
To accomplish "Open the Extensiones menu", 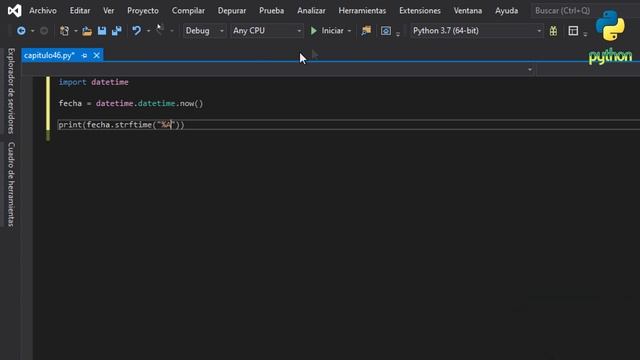I will pyautogui.click(x=420, y=11).
